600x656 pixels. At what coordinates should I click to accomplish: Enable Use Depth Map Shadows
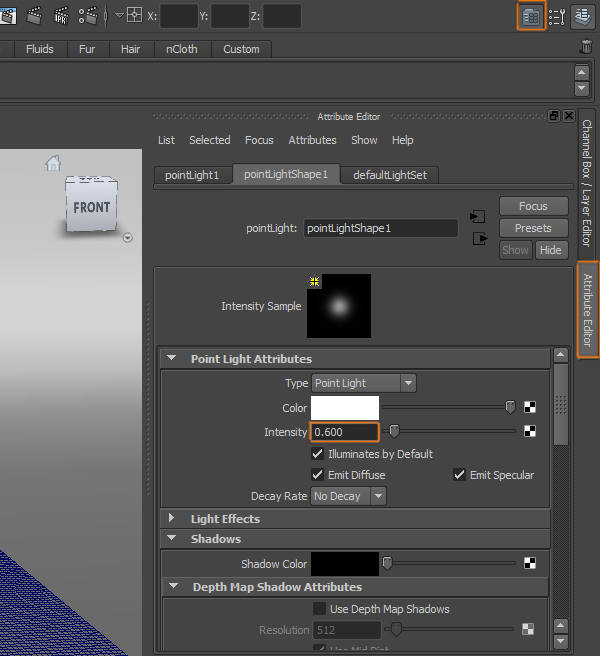pyautogui.click(x=318, y=609)
